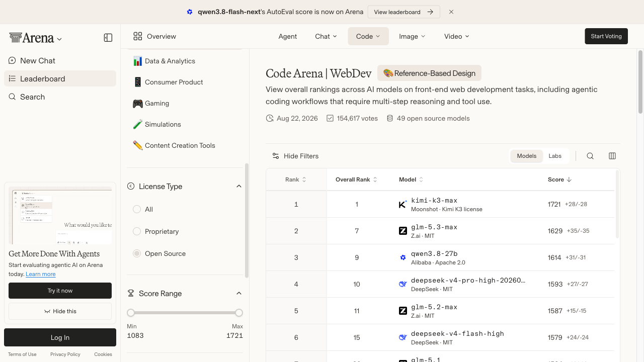Open the column layout icon

[x=612, y=156]
